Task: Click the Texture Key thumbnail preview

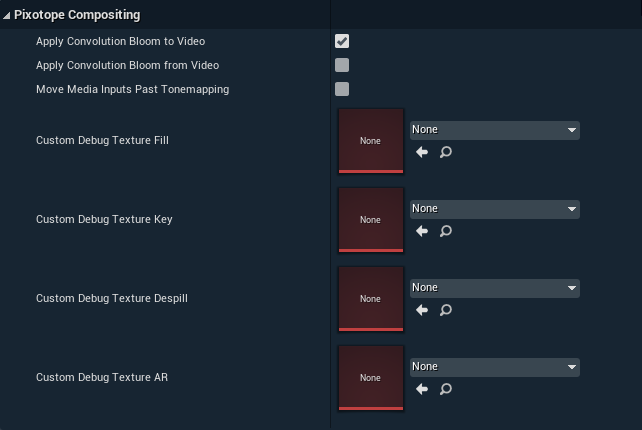Action: tap(371, 220)
